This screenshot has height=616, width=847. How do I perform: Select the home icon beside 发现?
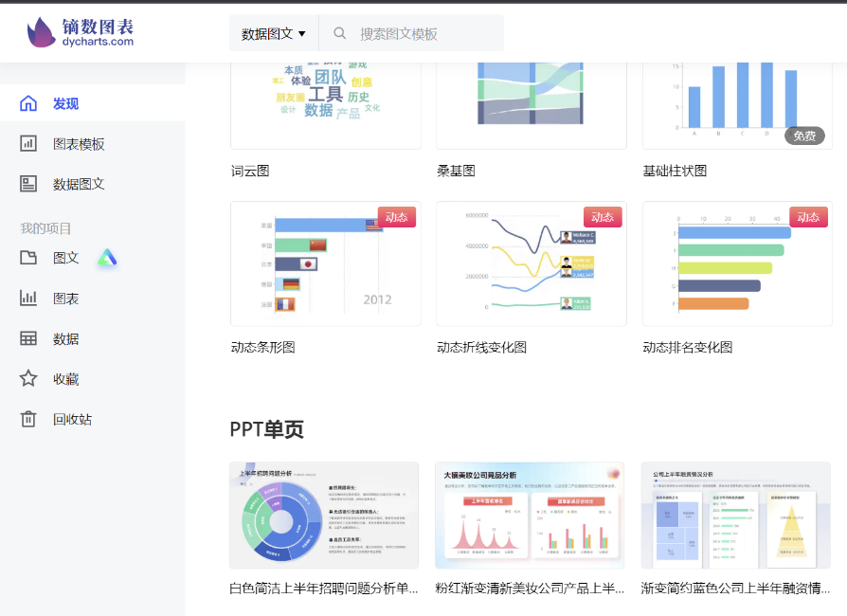tap(27, 104)
